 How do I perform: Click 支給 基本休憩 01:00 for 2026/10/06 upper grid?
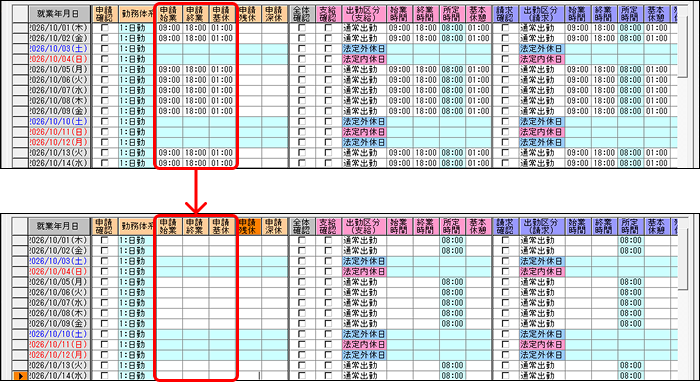[x=479, y=80]
